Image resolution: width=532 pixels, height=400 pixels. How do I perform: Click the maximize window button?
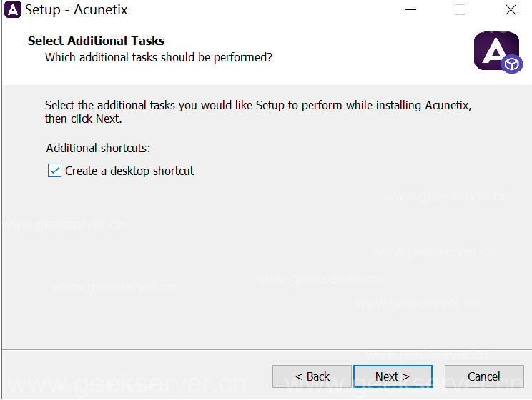(x=460, y=10)
